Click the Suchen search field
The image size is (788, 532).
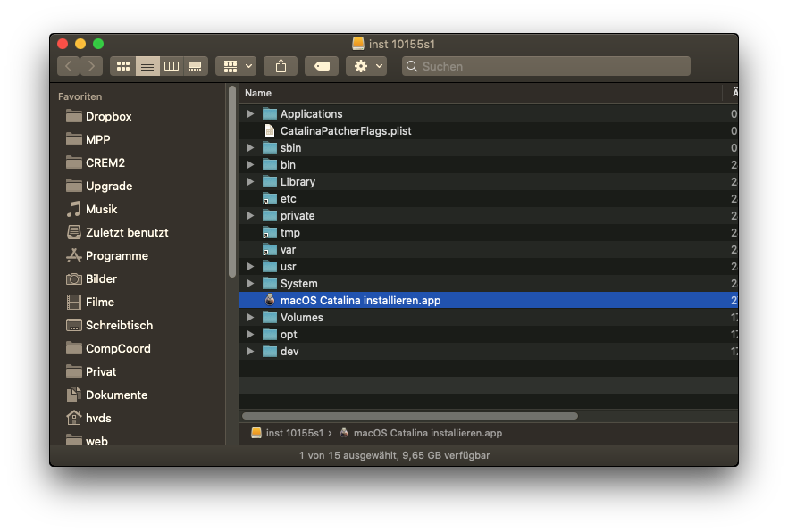tap(546, 66)
